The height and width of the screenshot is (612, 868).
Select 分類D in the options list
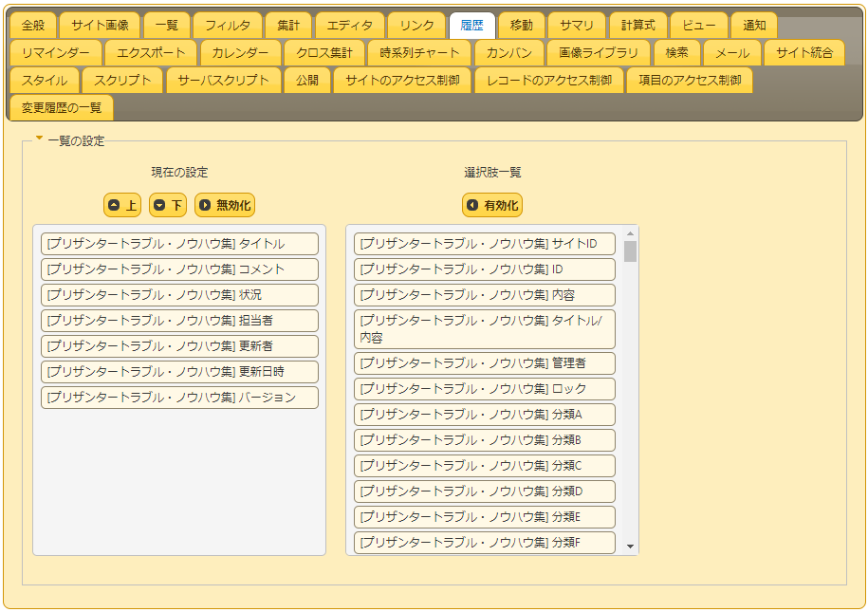click(485, 491)
